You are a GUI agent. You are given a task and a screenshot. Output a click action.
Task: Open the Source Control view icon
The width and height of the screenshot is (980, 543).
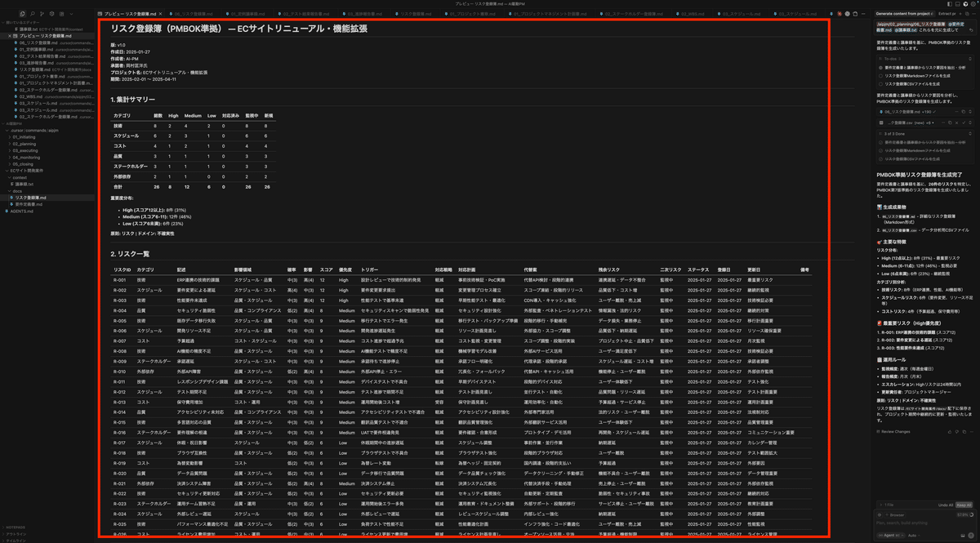[42, 14]
